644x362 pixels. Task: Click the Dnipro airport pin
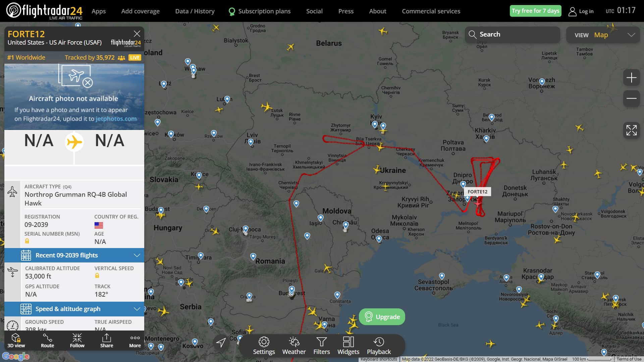(463, 184)
